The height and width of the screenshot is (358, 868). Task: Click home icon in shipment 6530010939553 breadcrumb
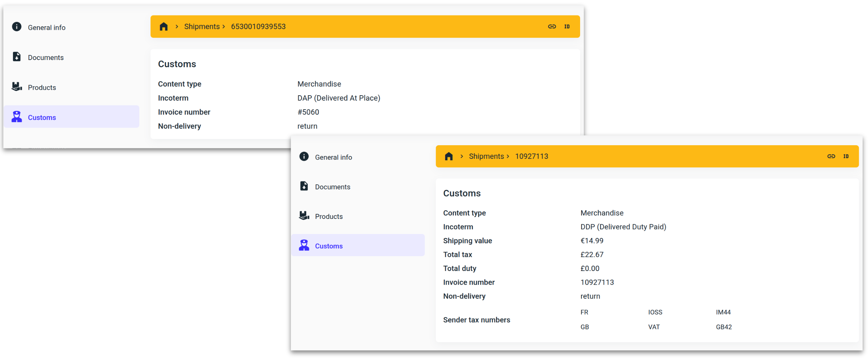point(164,27)
